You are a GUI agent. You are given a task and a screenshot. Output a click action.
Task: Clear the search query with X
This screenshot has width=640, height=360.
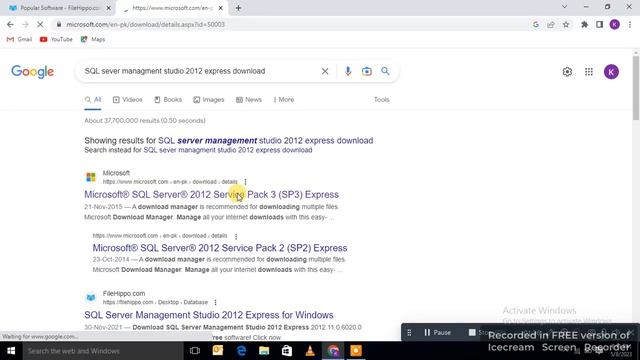tap(325, 71)
